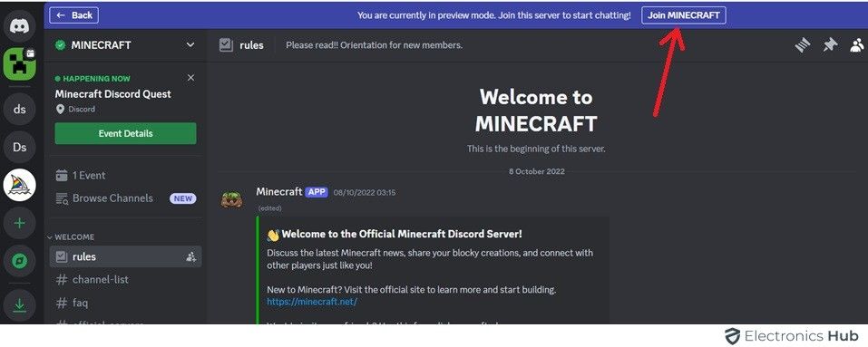This screenshot has width=868, height=347.
Task: Click the rules channel icon in header
Action: pyautogui.click(x=226, y=45)
